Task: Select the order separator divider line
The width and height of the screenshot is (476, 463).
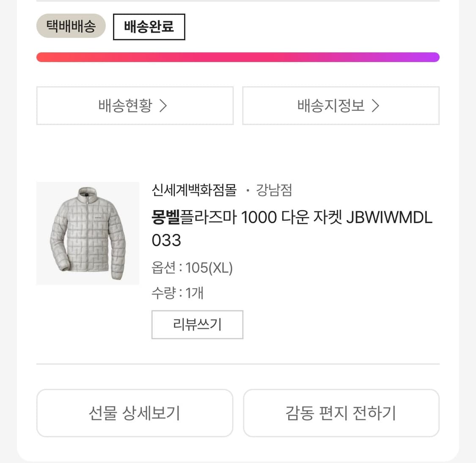Action: pos(238,364)
